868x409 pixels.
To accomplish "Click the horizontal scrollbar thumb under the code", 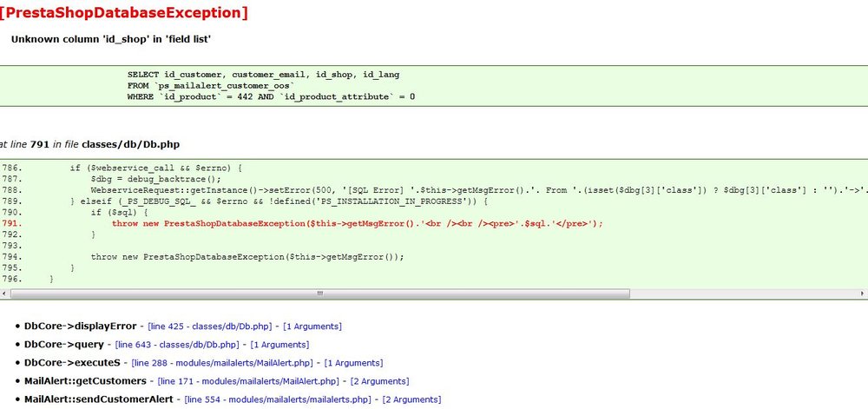I will pos(319,294).
